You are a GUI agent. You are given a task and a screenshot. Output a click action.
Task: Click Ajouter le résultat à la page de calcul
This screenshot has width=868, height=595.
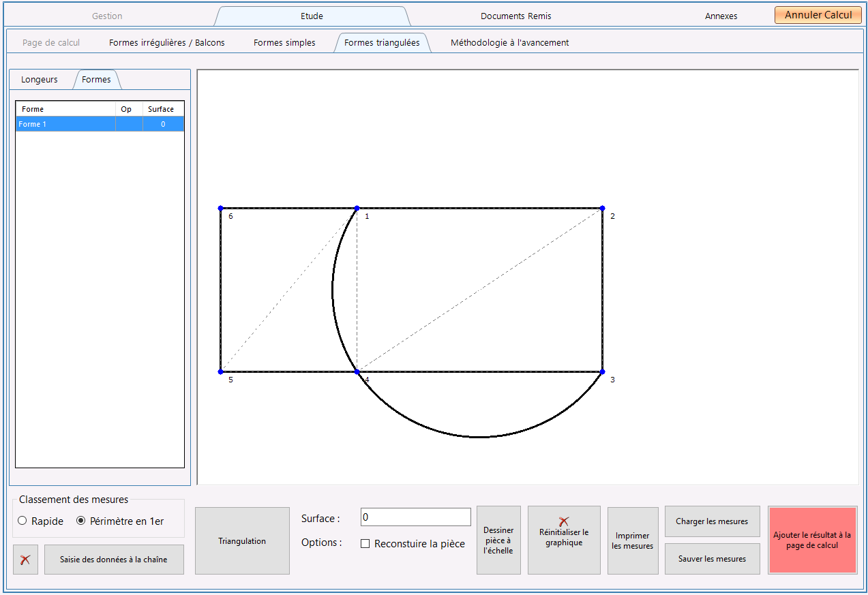(812, 540)
